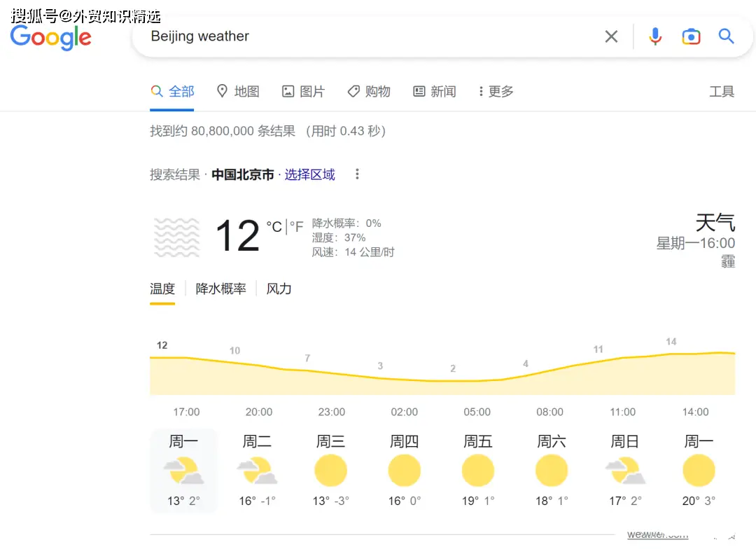Activate voice search with the microphone icon

(x=655, y=36)
